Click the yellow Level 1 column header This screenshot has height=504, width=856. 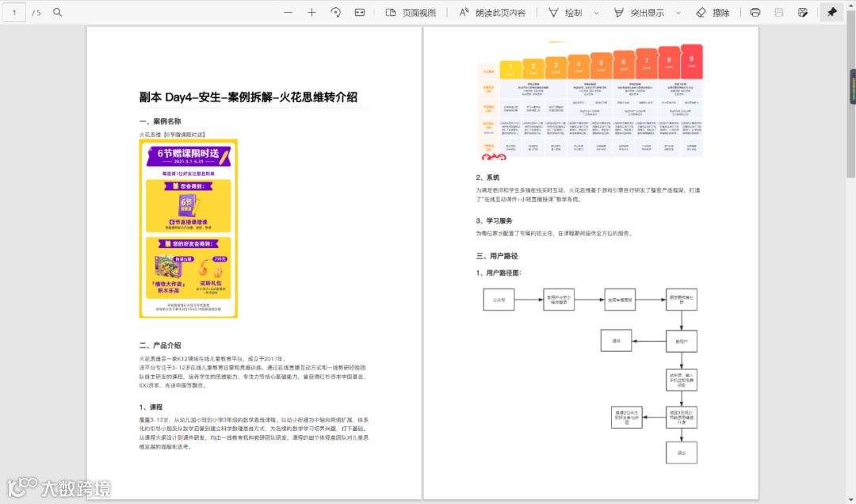coord(511,70)
